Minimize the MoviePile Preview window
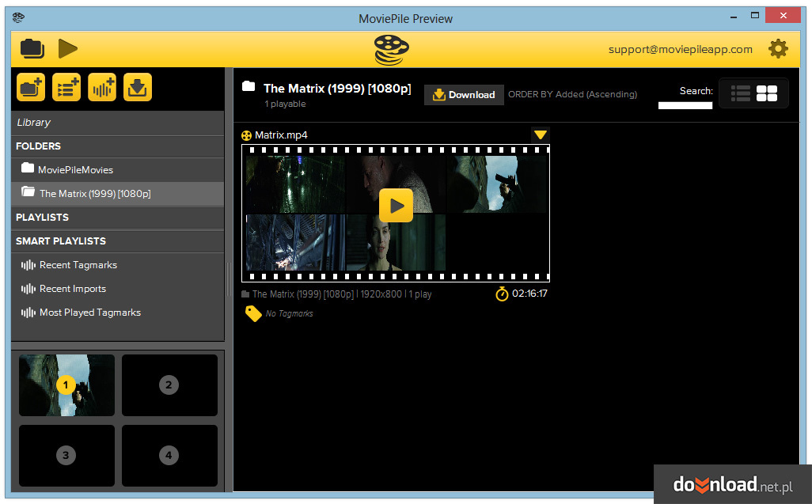 pyautogui.click(x=734, y=17)
